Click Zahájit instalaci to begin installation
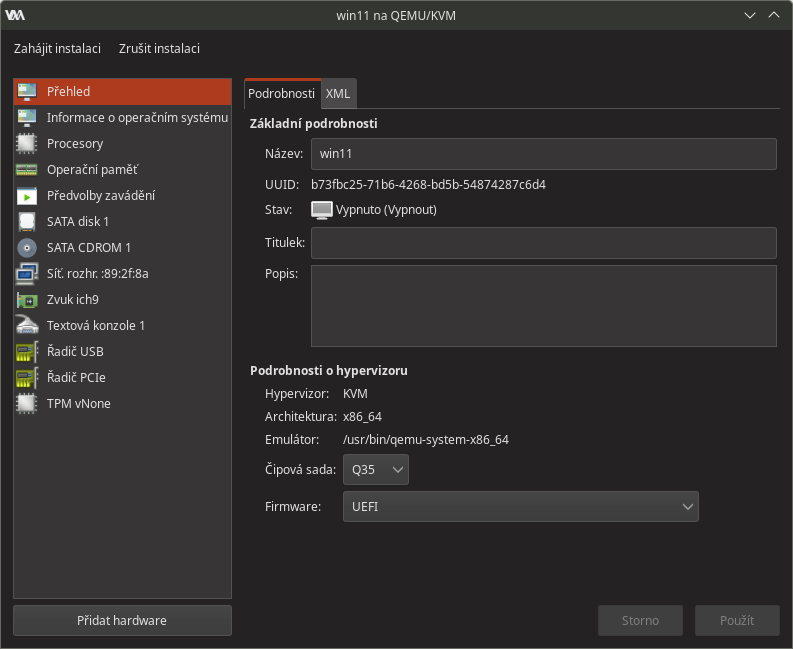Screen dimensions: 793x649 click(57, 49)
